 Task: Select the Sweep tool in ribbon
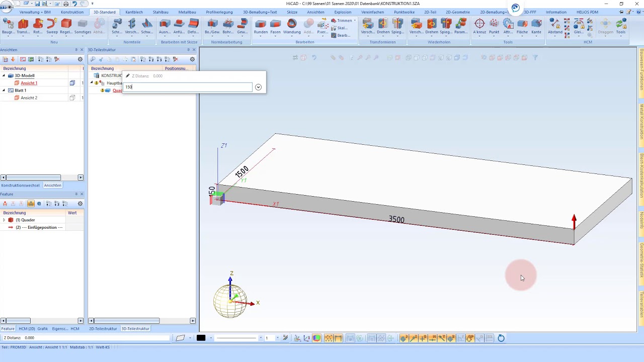pyautogui.click(x=52, y=26)
